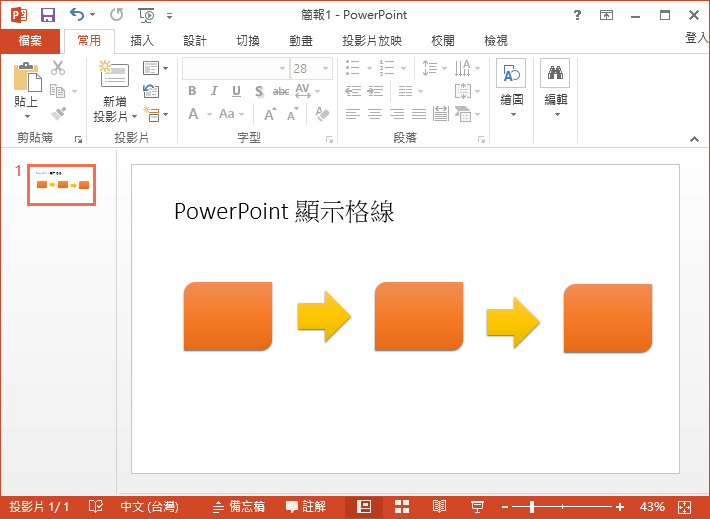This screenshot has height=519, width=710.
Task: Select slide 1 thumbnail
Action: pos(61,185)
